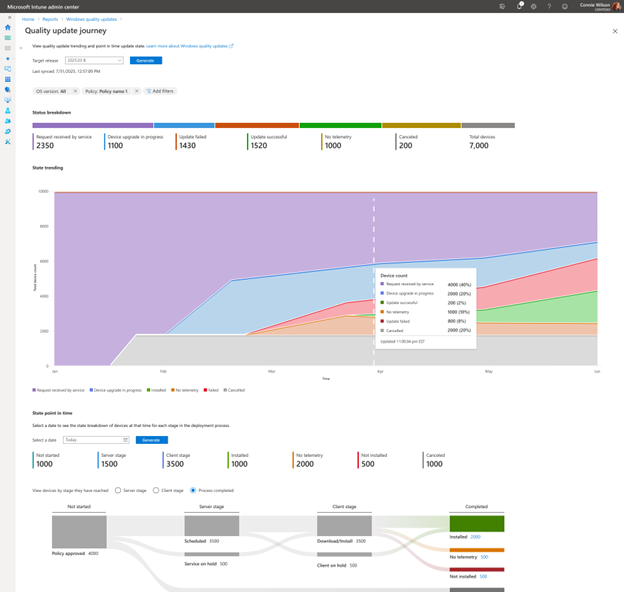Click green Installed block in Completed column
This screenshot has height=593, width=624.
pyautogui.click(x=477, y=523)
